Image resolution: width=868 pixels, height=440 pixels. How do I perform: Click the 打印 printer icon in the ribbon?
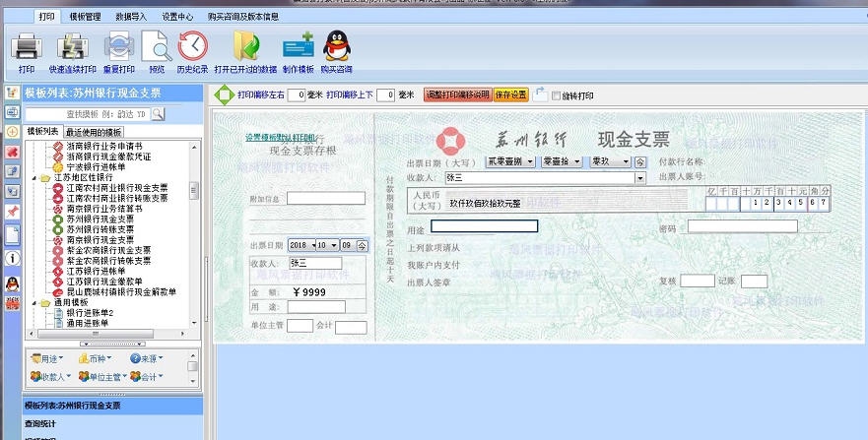[26, 47]
